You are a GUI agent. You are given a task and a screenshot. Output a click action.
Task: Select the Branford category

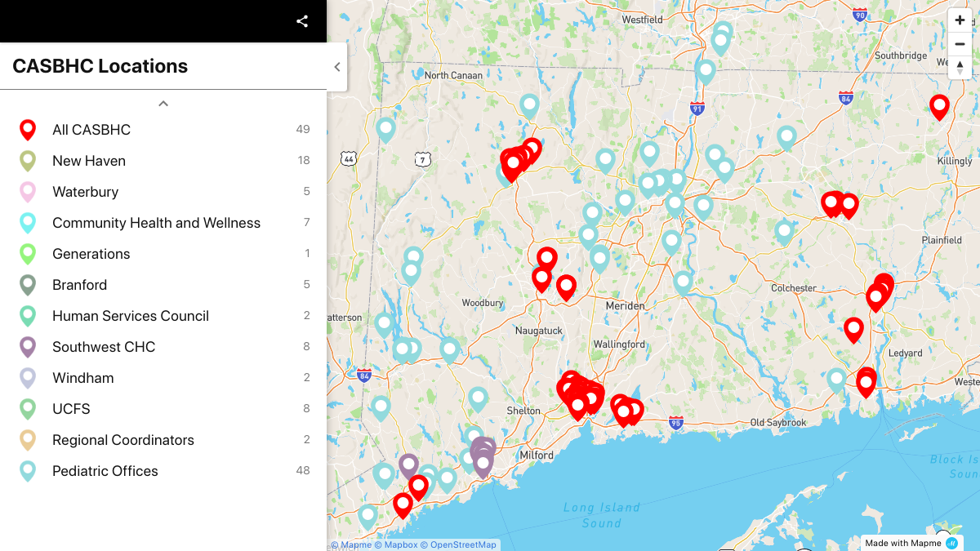click(x=79, y=285)
